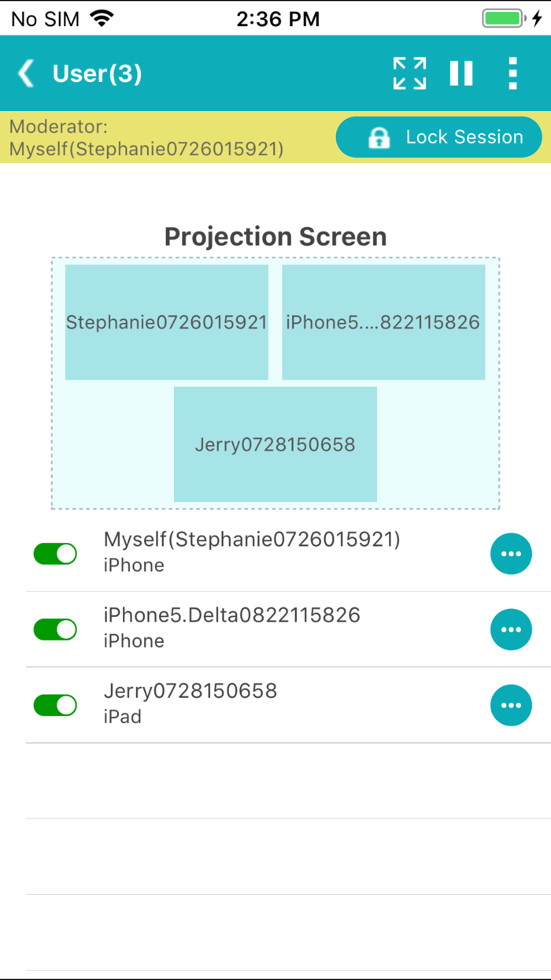Disable projection for Myself(Stephanie0726015921)
This screenshot has height=980, width=551.
coord(54,554)
